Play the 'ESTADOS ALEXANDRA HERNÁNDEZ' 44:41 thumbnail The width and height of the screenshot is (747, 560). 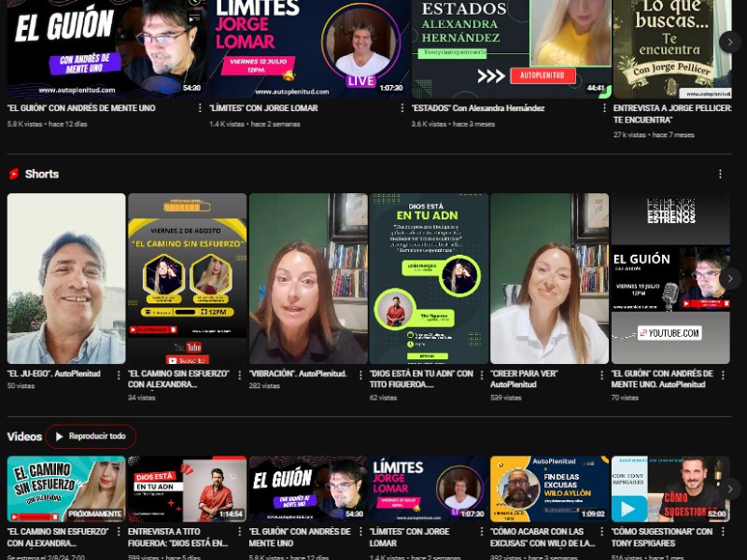click(511, 48)
